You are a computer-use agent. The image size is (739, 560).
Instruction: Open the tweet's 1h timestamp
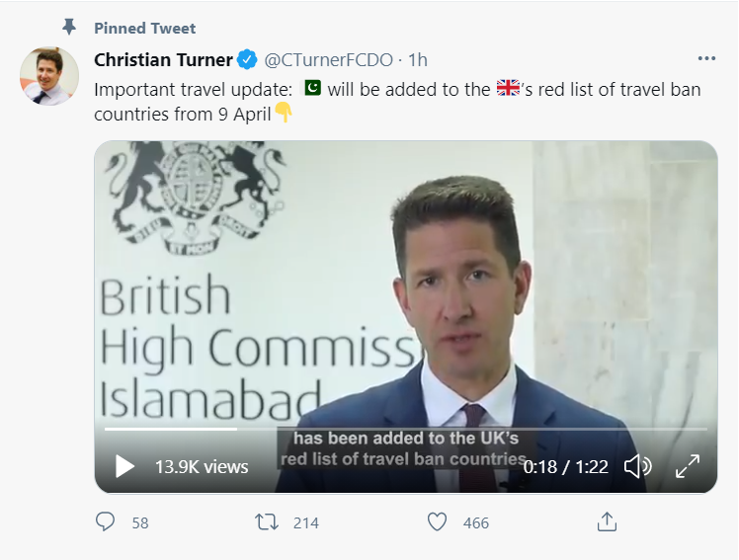[x=418, y=59]
